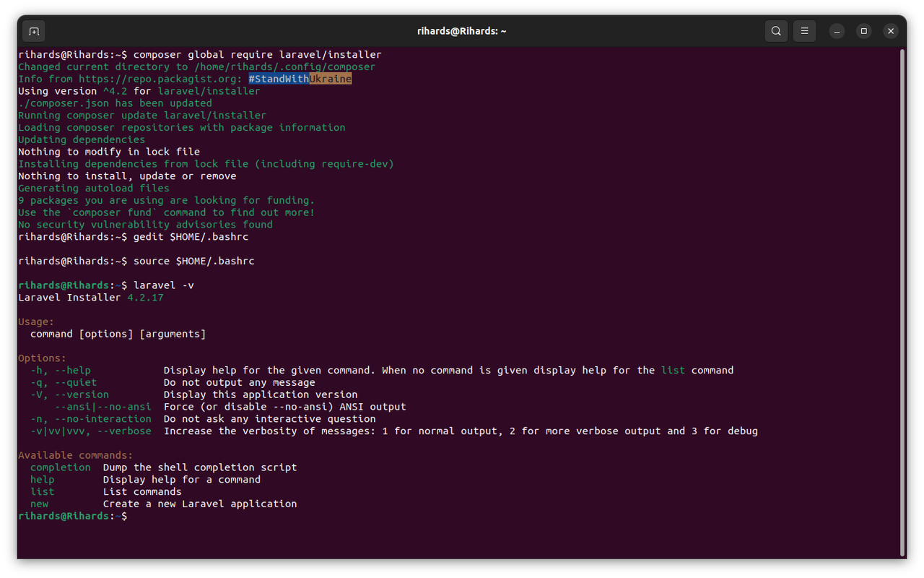Image resolution: width=924 pixels, height=578 pixels.
Task: Click the '-n, --no-interaction' option
Action: [x=91, y=419]
